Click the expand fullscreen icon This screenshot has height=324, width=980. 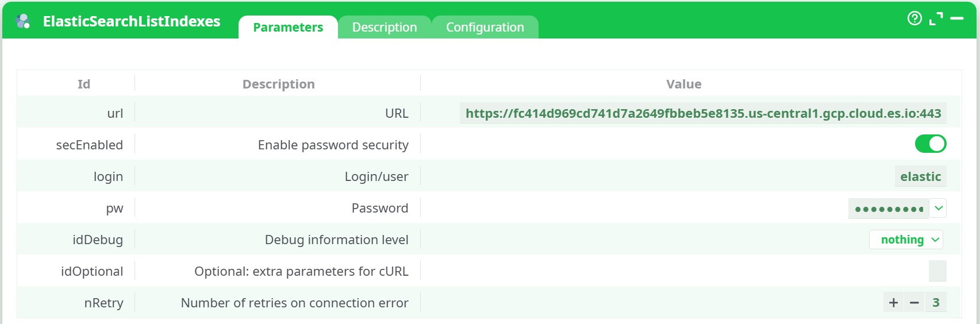point(936,18)
